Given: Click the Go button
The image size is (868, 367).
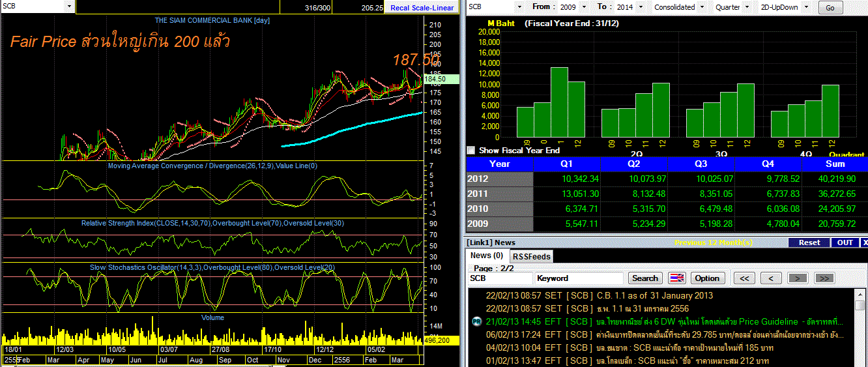Looking at the screenshot, I should [x=830, y=8].
